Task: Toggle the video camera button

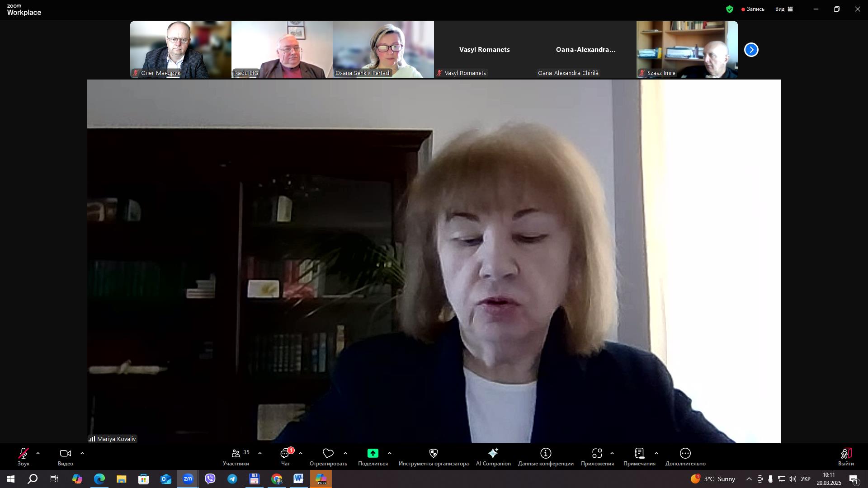Action: (65, 453)
